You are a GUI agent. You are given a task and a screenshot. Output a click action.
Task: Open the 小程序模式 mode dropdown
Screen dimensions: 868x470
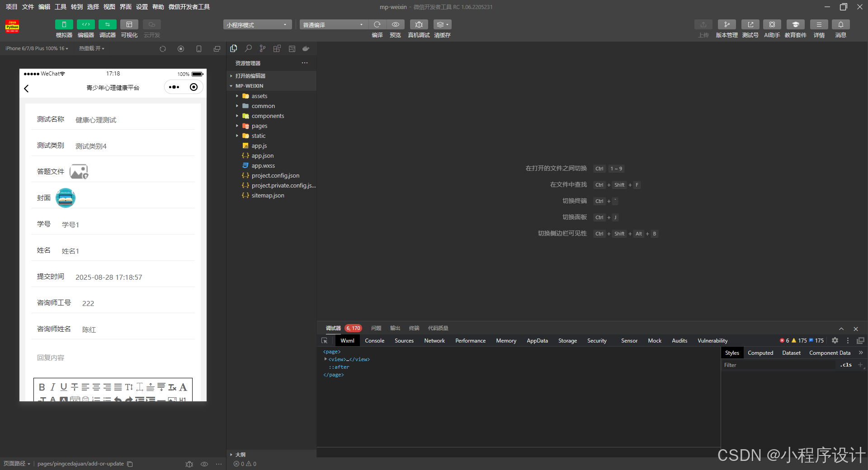(x=257, y=25)
